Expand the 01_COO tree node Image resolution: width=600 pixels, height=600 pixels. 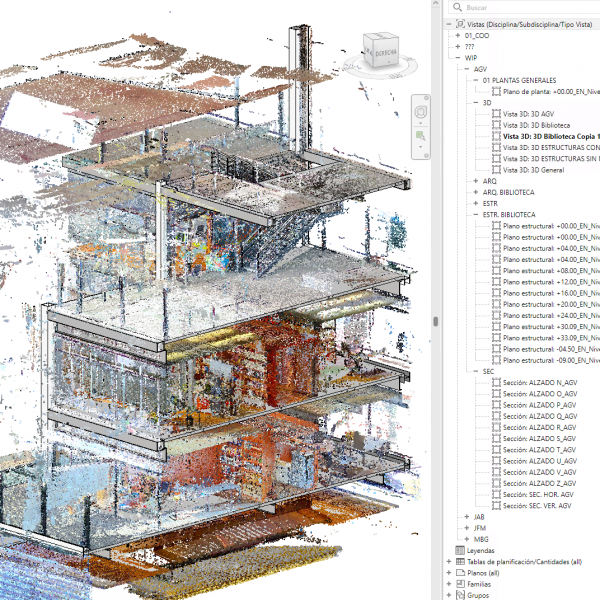click(457, 35)
